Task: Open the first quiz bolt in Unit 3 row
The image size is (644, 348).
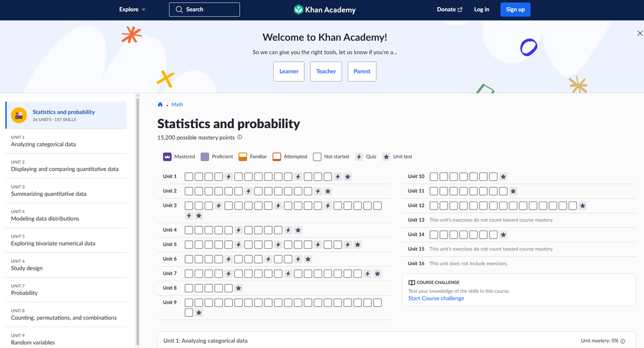Action: [218, 205]
